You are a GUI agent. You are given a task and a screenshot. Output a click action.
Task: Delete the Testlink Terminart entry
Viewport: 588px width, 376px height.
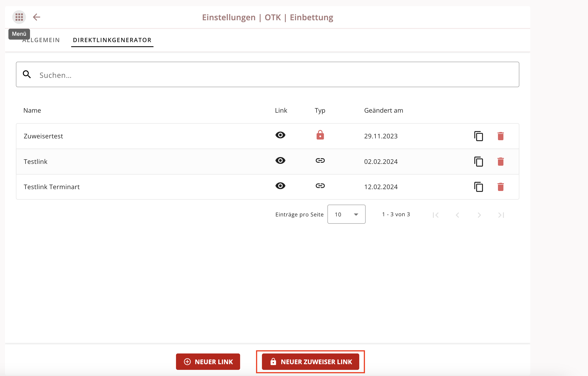(500, 187)
